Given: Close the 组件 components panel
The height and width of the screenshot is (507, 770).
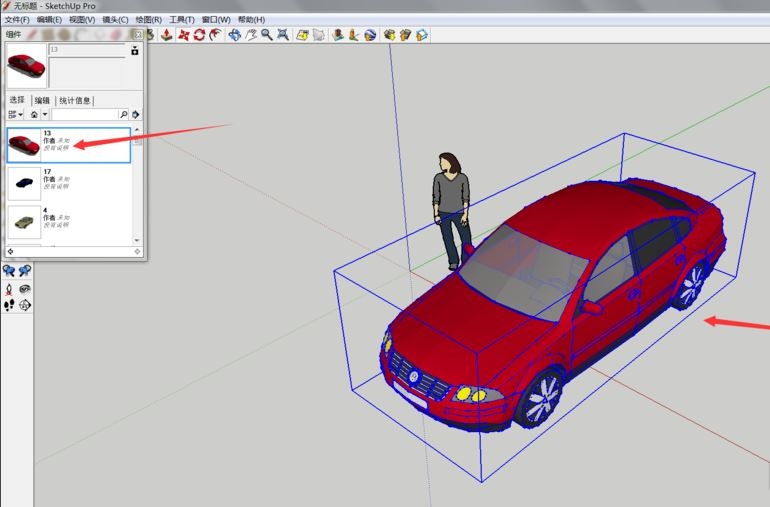Looking at the screenshot, I should coord(138,34).
